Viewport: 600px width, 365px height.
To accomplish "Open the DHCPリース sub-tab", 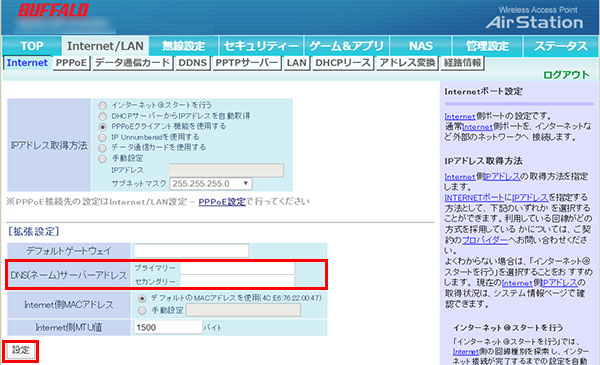I will (343, 63).
